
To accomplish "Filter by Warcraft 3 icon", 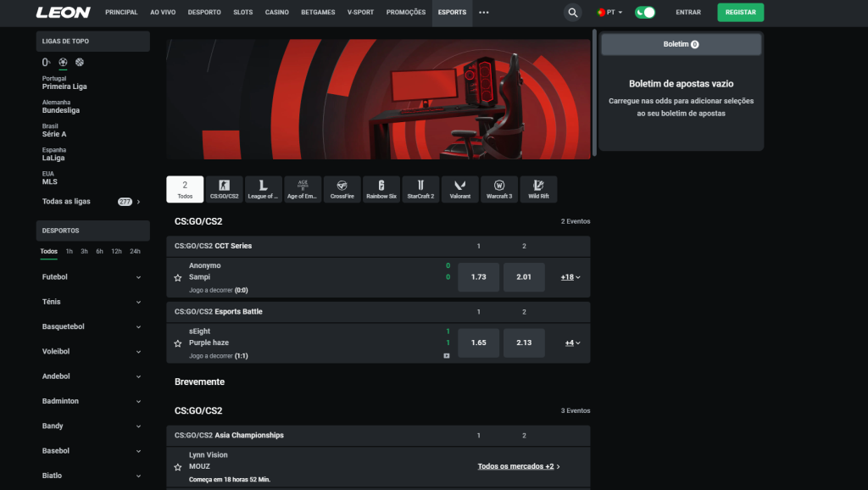I will 499,189.
